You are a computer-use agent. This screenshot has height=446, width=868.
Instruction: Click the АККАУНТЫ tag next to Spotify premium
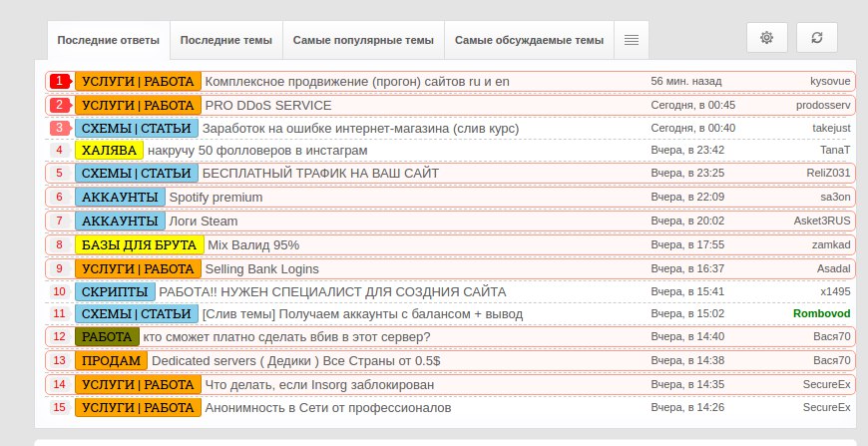click(x=120, y=197)
